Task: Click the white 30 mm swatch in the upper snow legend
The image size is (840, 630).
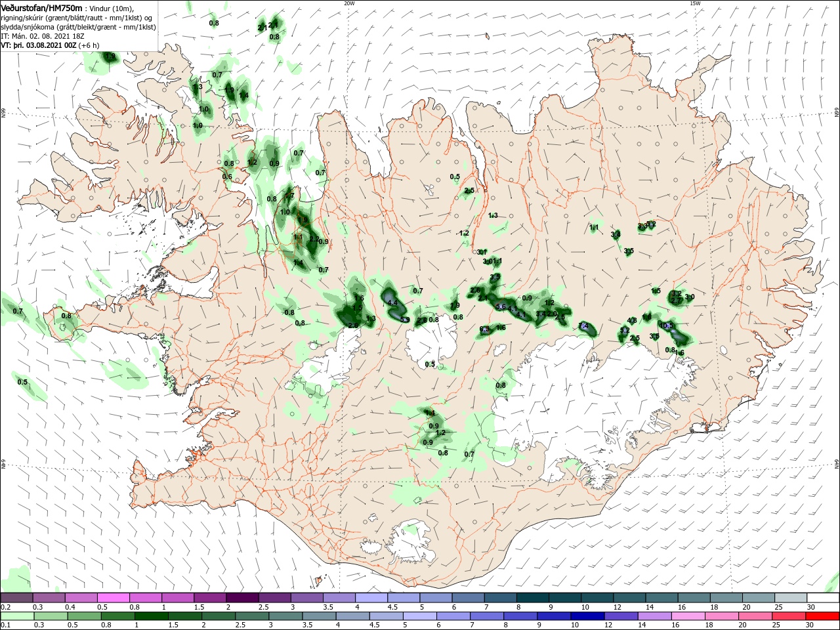Action: (823, 598)
